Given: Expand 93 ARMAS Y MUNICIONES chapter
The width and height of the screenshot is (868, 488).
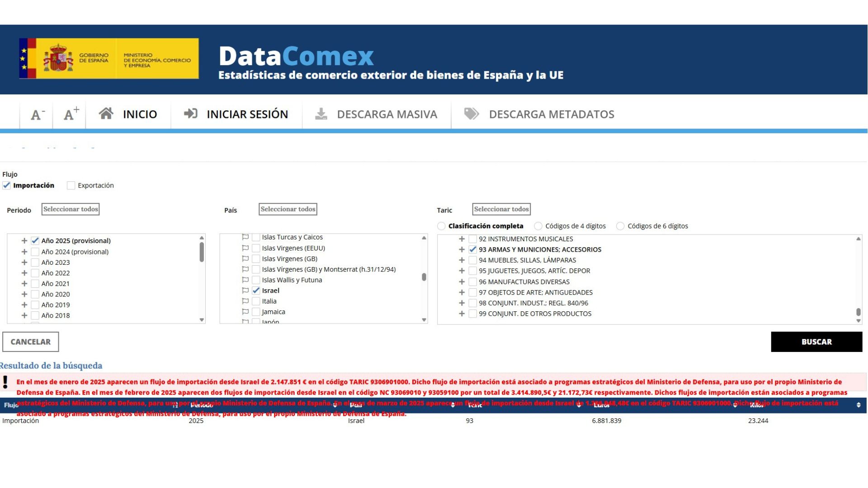Looking at the screenshot, I should [x=462, y=249].
